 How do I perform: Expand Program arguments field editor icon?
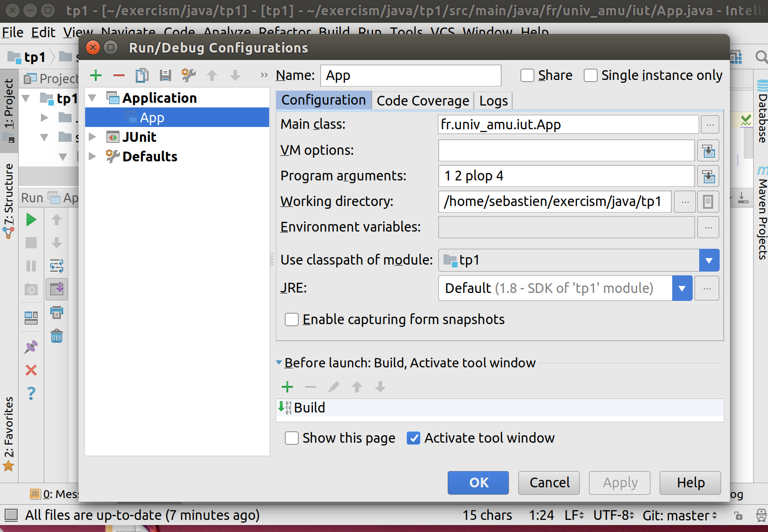[708, 176]
